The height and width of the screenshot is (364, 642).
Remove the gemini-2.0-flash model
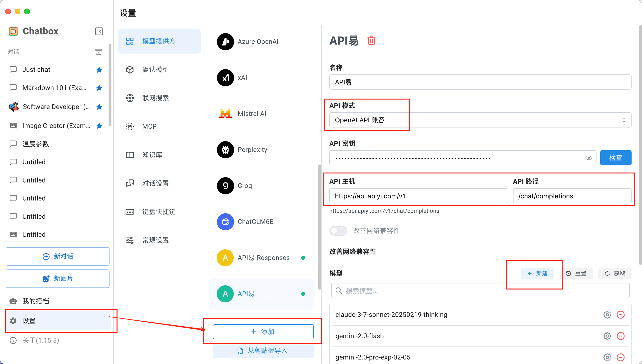click(620, 336)
